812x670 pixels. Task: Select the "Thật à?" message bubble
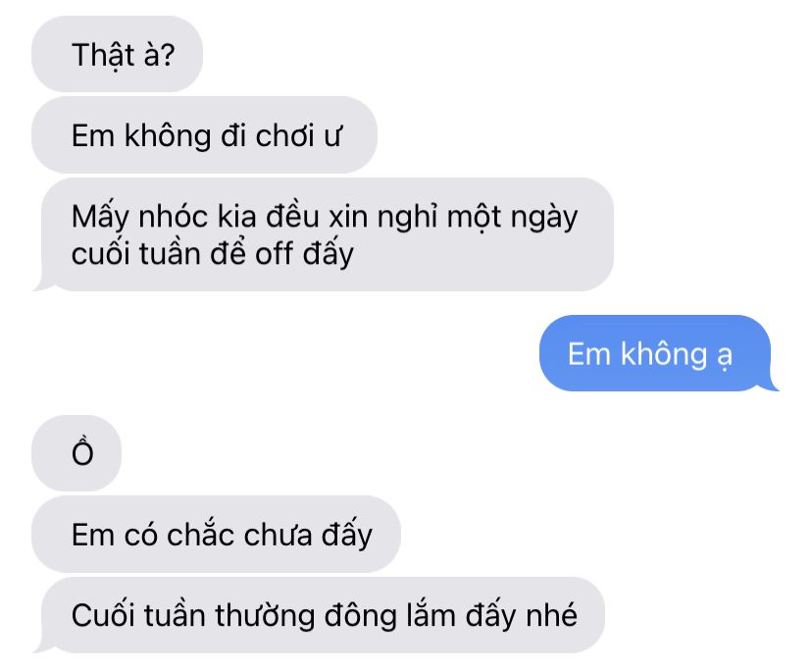pyautogui.click(x=117, y=54)
